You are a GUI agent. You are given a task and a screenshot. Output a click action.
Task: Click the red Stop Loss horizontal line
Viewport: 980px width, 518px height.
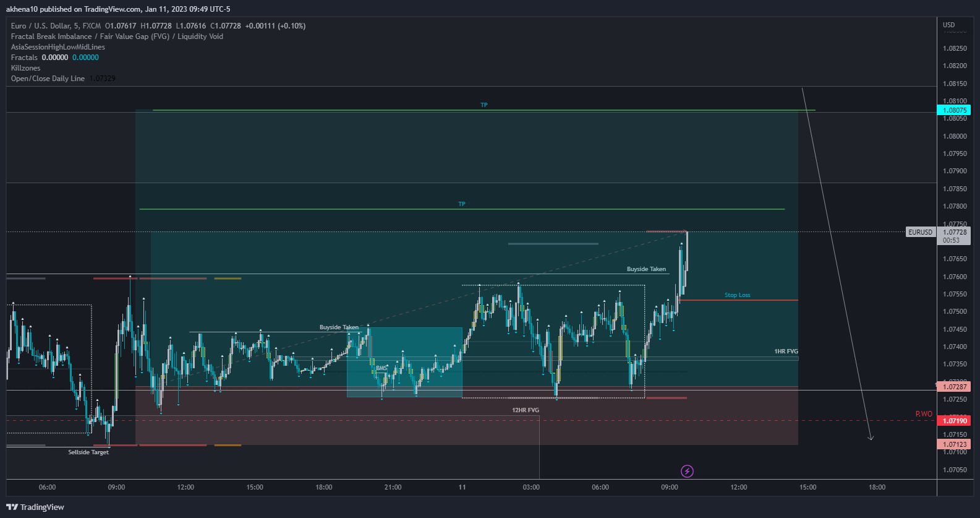click(x=739, y=300)
